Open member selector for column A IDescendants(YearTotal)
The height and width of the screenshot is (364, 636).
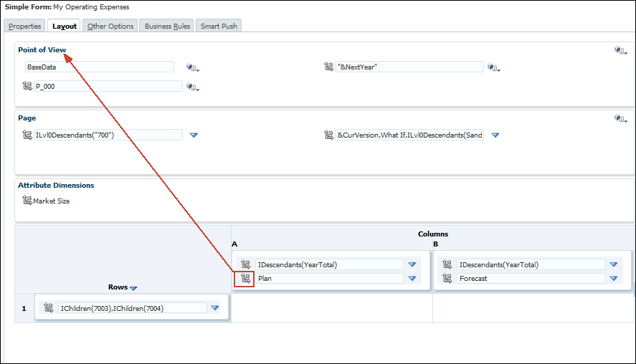pos(245,264)
